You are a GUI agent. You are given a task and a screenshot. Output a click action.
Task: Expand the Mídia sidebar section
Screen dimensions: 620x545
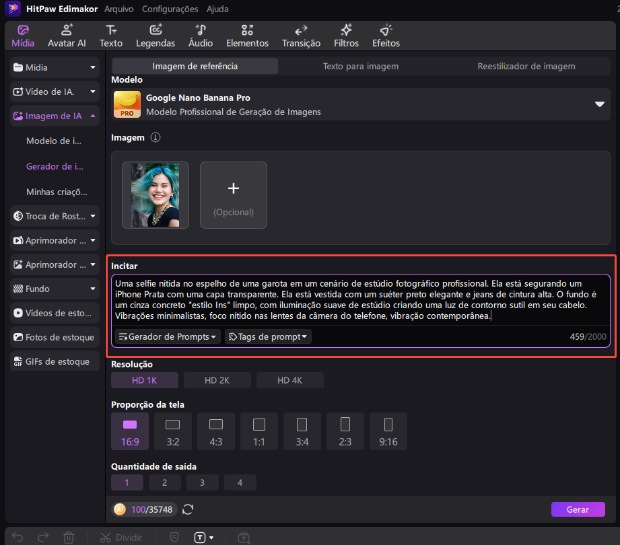(x=55, y=68)
